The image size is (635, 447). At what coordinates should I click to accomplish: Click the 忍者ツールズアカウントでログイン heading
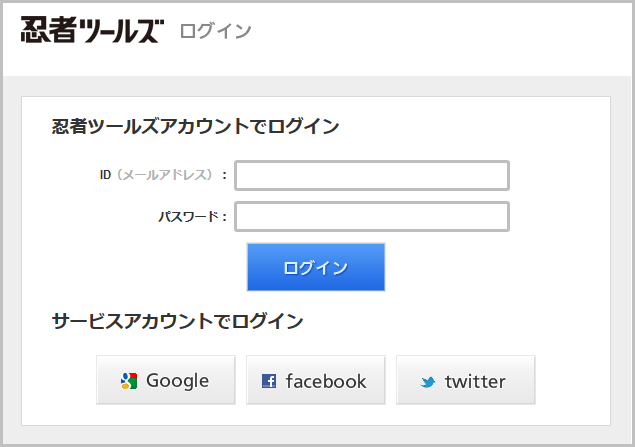pyautogui.click(x=195, y=127)
